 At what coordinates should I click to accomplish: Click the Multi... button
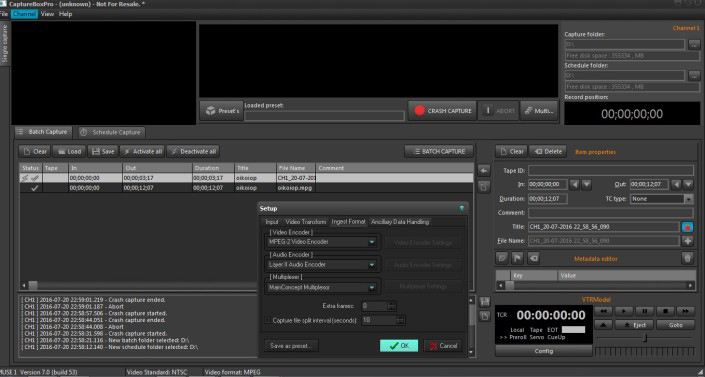click(538, 111)
